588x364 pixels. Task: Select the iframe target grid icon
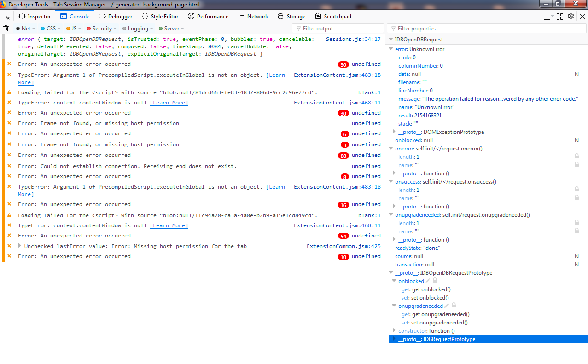[560, 17]
